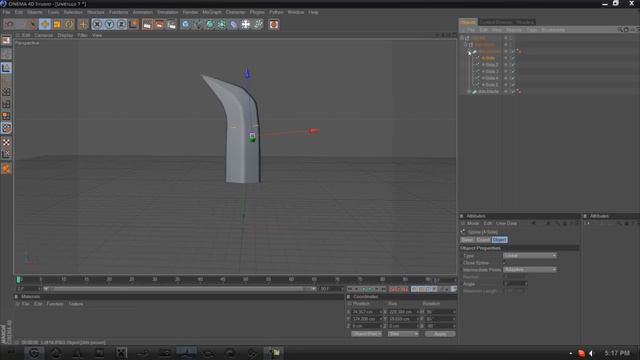Select the Scale tool in the toolbar
The image size is (640, 360).
tap(57, 24)
